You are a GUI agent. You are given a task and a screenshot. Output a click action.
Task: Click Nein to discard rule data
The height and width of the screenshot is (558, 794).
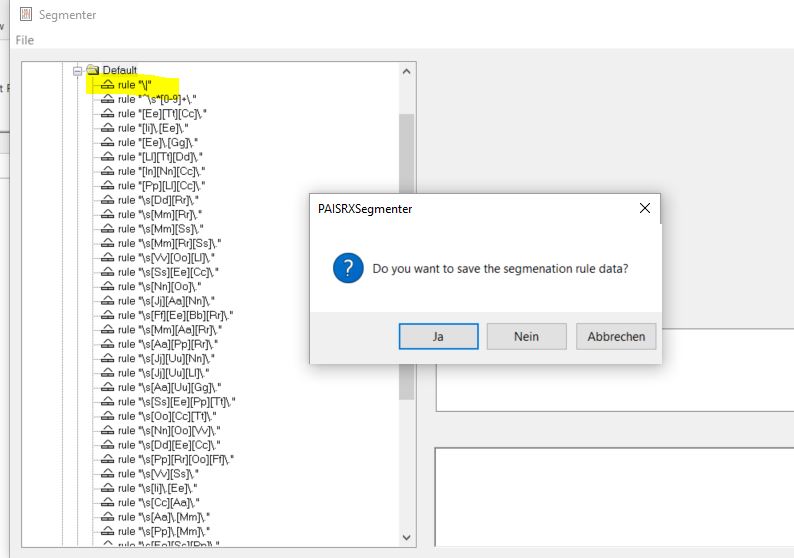pos(526,337)
